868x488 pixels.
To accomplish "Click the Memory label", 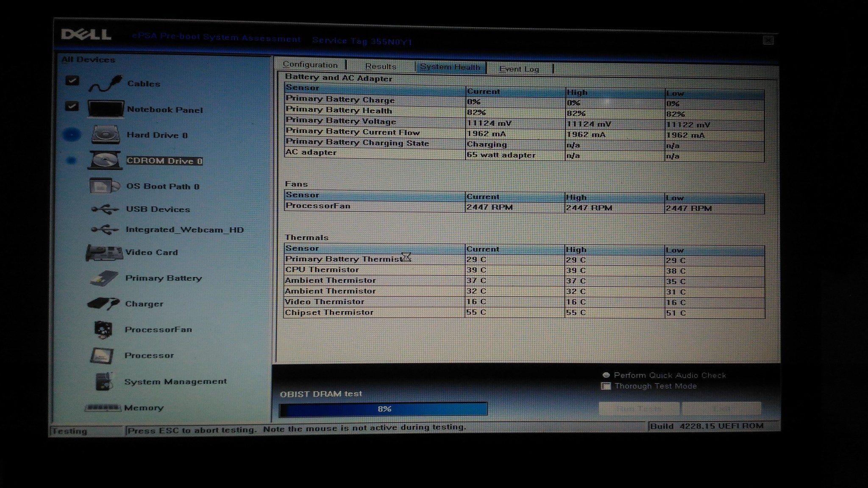I will (x=144, y=408).
